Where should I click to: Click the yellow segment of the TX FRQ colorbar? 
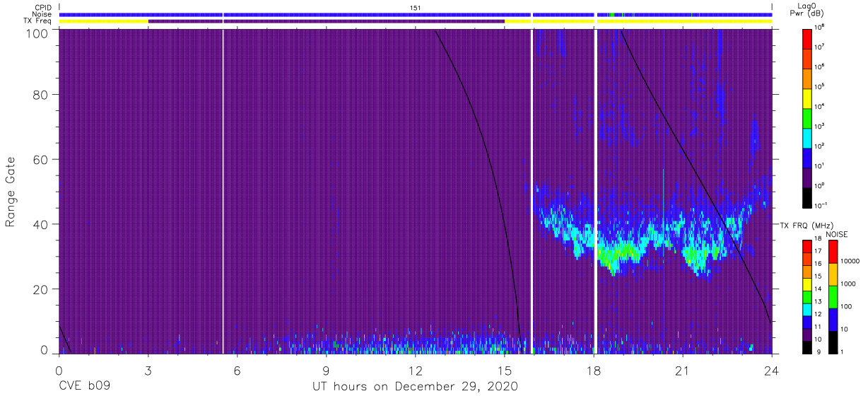pos(807,284)
